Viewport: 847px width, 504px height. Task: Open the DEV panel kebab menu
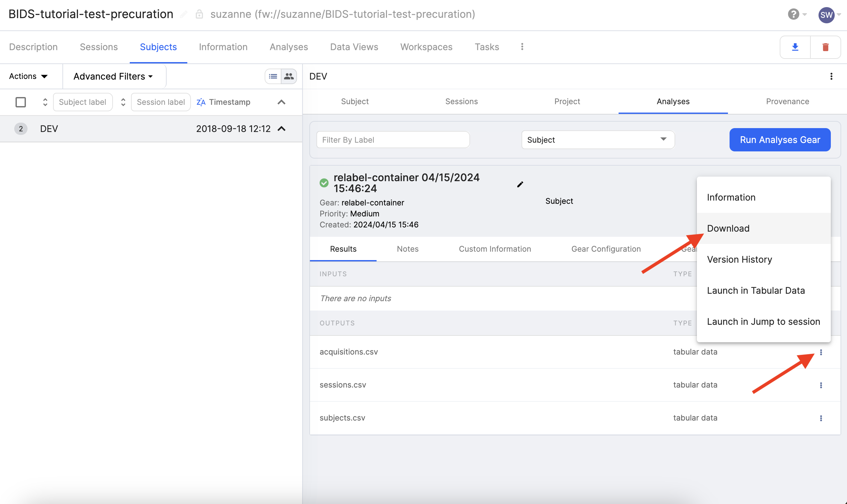click(x=831, y=76)
